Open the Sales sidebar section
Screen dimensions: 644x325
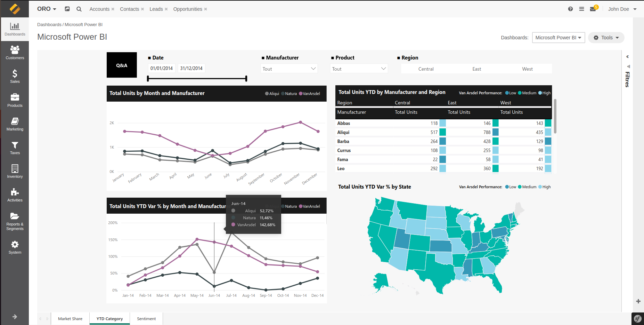tap(15, 77)
